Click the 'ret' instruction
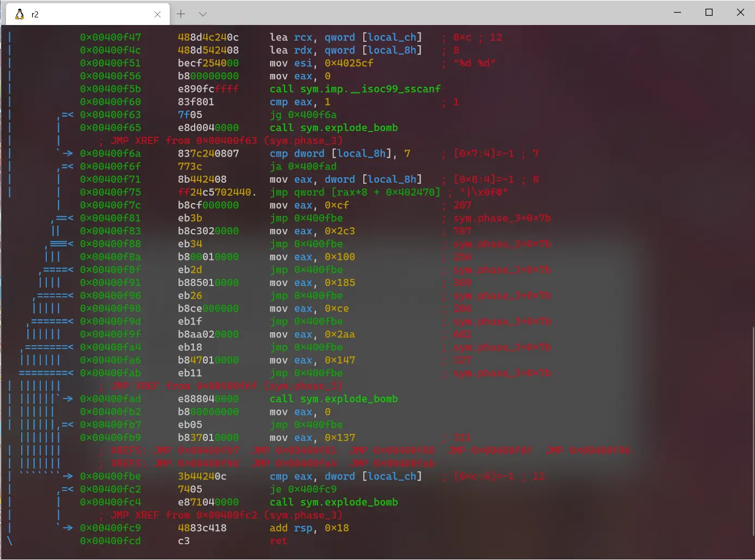This screenshot has height=560, width=755. pyautogui.click(x=279, y=541)
